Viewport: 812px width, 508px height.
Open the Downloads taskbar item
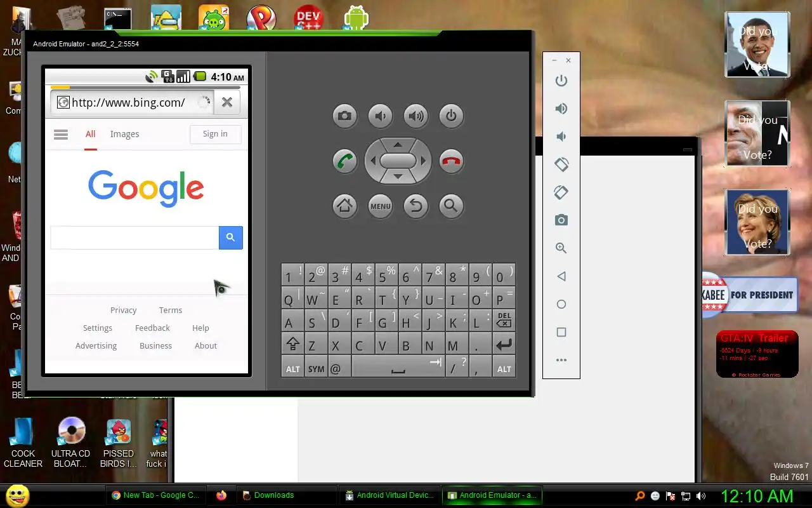click(x=286, y=495)
